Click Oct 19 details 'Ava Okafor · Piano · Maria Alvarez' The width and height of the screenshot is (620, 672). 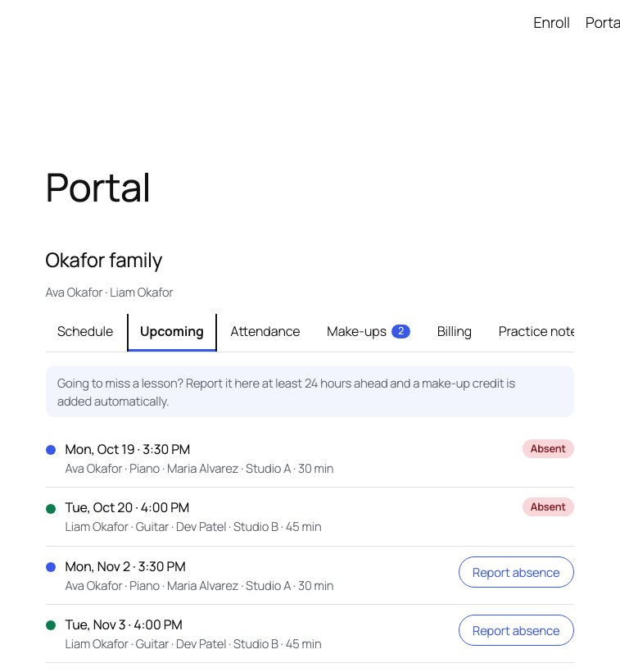[152, 469]
